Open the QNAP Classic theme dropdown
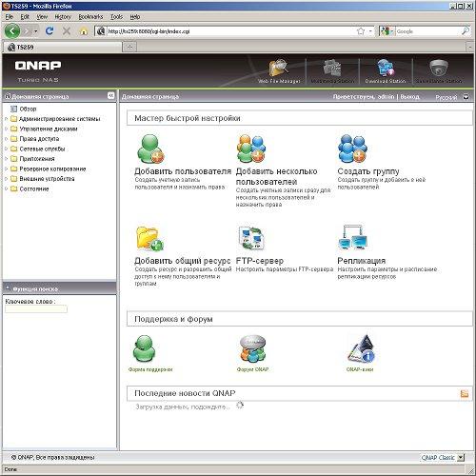 coord(461,458)
